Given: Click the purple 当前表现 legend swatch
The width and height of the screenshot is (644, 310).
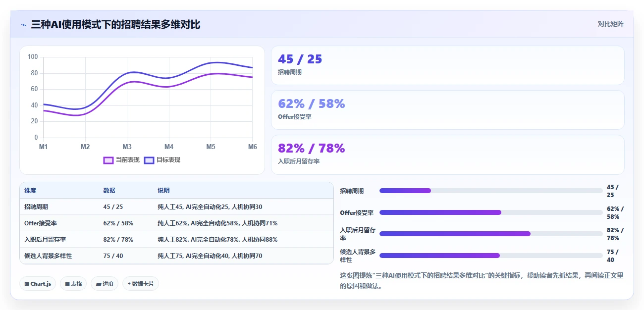Looking at the screenshot, I should pyautogui.click(x=108, y=160).
